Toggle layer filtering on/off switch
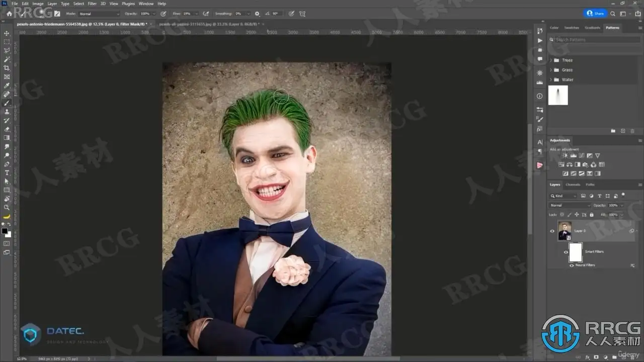This screenshot has width=644, height=362. 623,195
